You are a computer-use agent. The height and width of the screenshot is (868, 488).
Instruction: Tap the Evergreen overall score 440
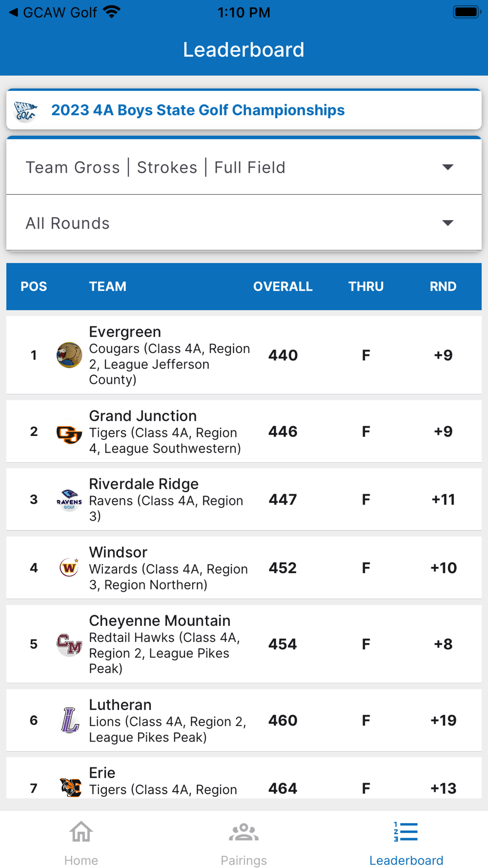pyautogui.click(x=283, y=355)
